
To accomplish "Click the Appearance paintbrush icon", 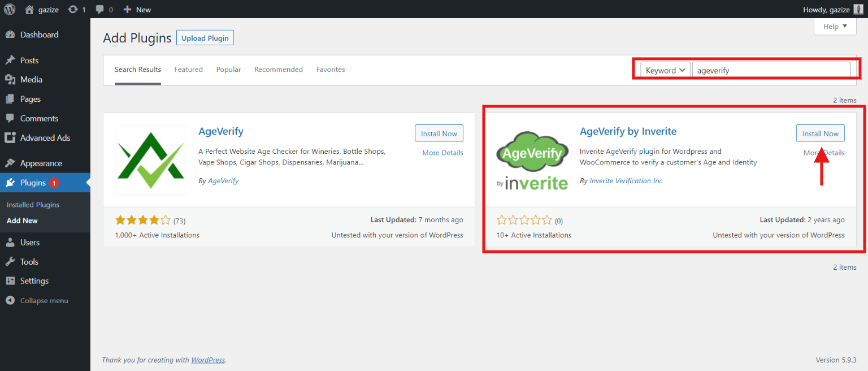I will (x=10, y=163).
